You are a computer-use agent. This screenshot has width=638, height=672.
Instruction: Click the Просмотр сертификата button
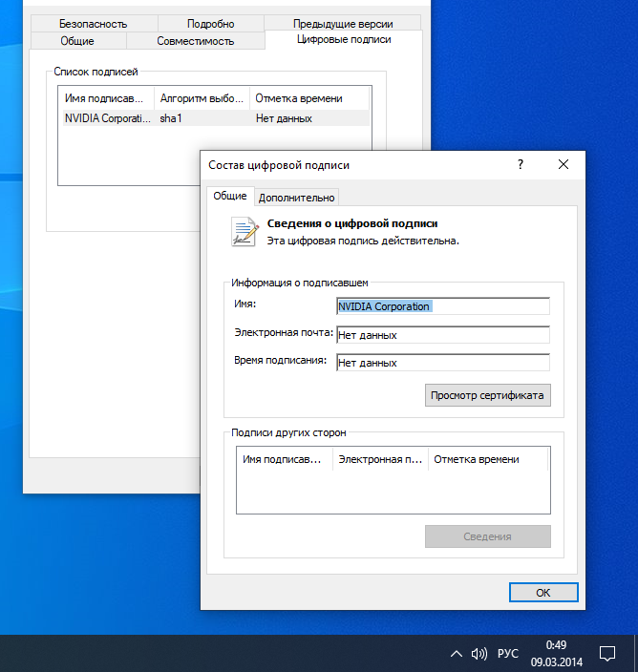coord(487,395)
